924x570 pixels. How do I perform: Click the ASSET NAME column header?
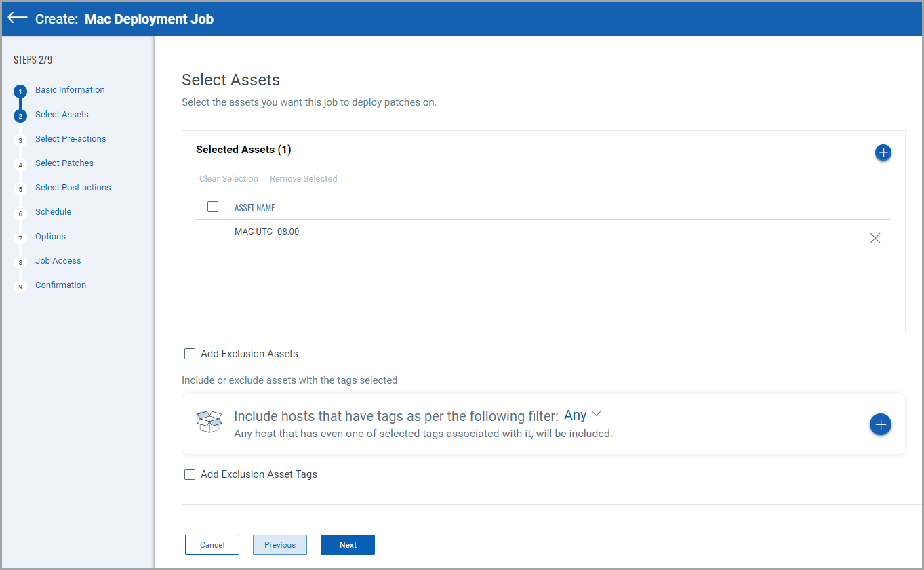[x=255, y=208]
